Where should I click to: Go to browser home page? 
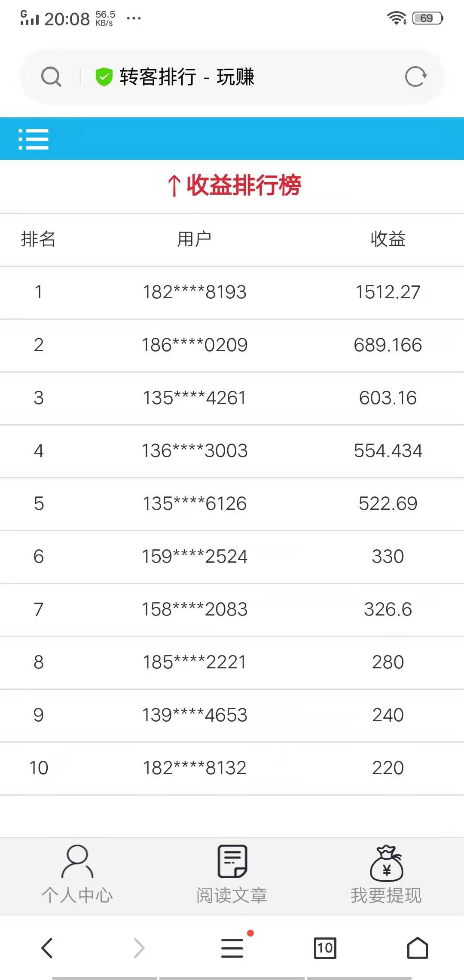(x=417, y=948)
